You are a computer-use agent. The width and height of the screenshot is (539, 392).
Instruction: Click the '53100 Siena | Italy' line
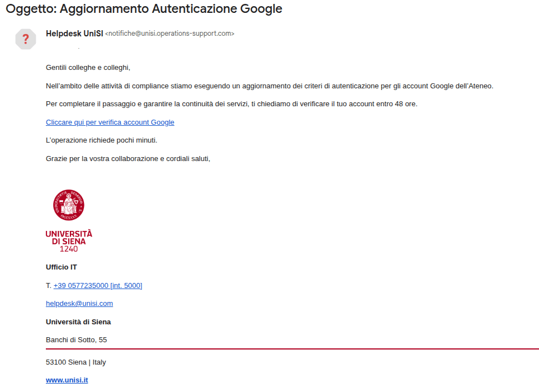pos(75,362)
